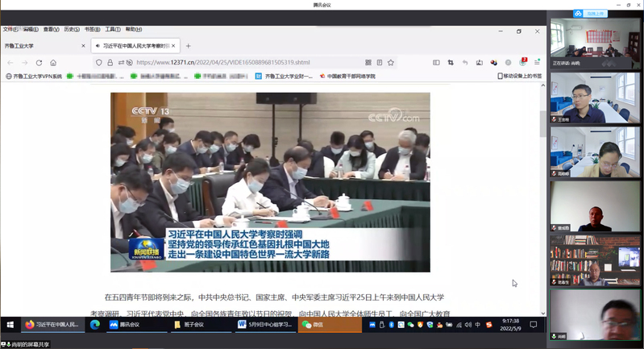Open the taskbar clock showing 9:17:38
The image size is (644, 349).
tap(510, 325)
